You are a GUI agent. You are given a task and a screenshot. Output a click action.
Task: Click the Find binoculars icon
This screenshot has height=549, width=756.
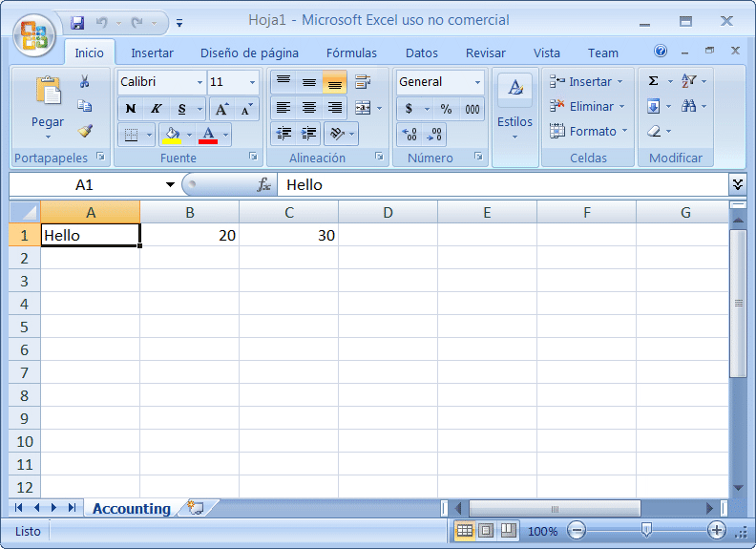[x=688, y=106]
